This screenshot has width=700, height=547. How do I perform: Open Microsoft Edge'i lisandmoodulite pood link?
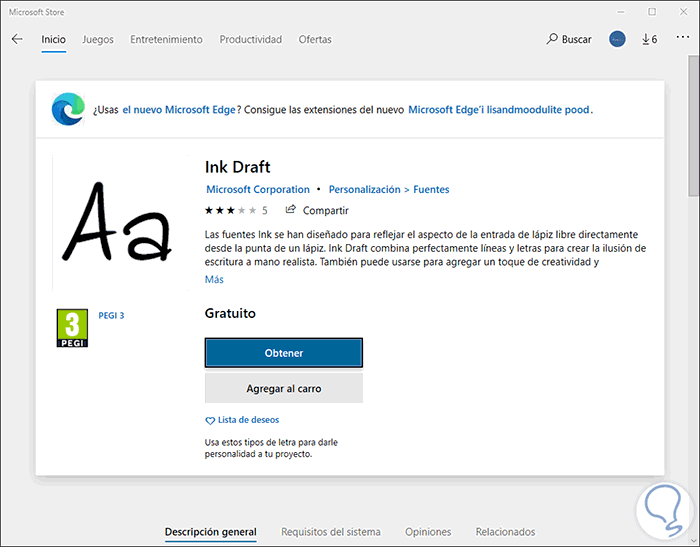[499, 109]
